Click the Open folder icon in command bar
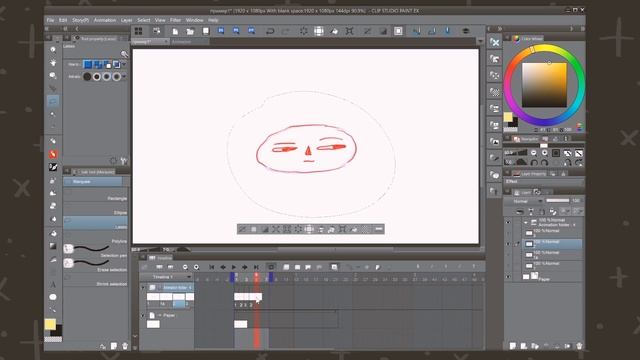This screenshot has width=640, height=360. coord(190,31)
